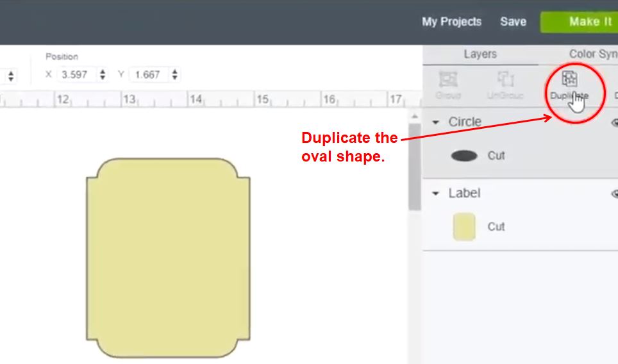Image resolution: width=618 pixels, height=364 pixels.
Task: Click the "Cut" text in Circle layer
Action: click(x=496, y=156)
